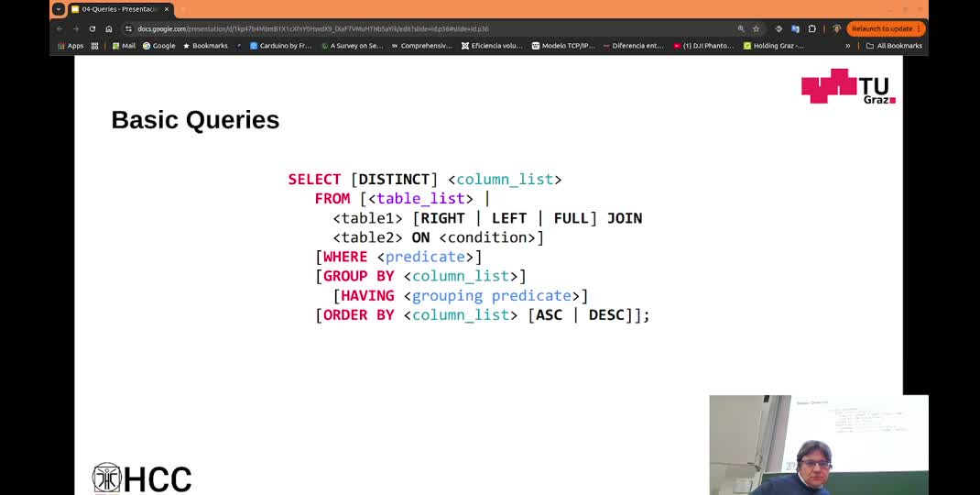Close the 04-Queries tab

coord(167,9)
